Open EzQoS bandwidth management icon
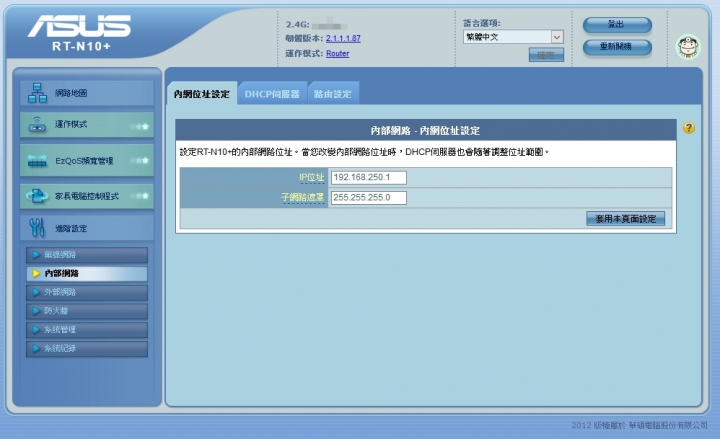The height and width of the screenshot is (439, 720). click(37, 161)
